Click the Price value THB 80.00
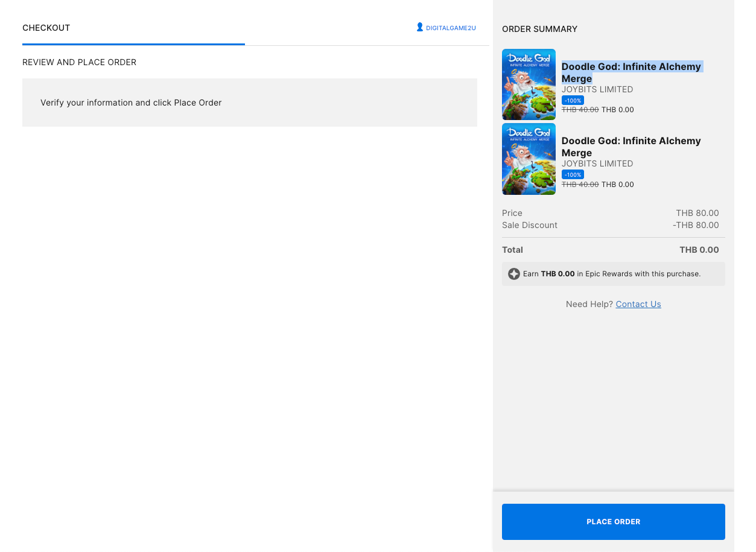 (x=697, y=213)
